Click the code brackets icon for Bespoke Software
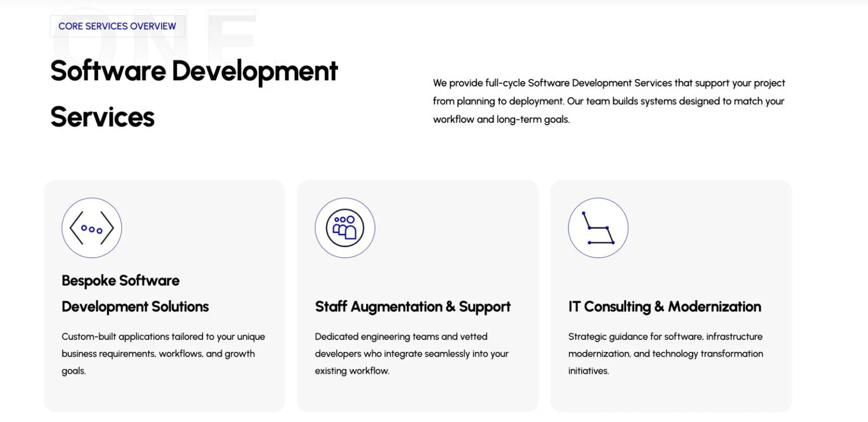 tap(92, 228)
